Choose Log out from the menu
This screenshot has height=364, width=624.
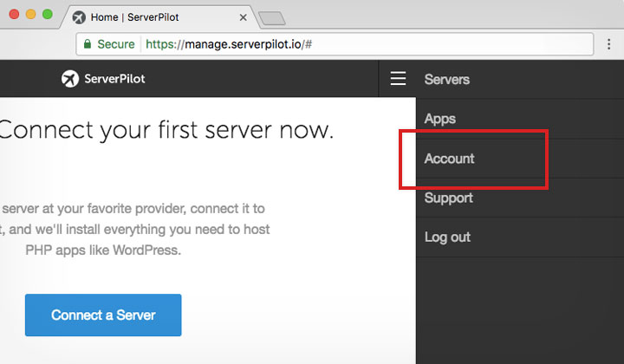[x=520, y=237]
